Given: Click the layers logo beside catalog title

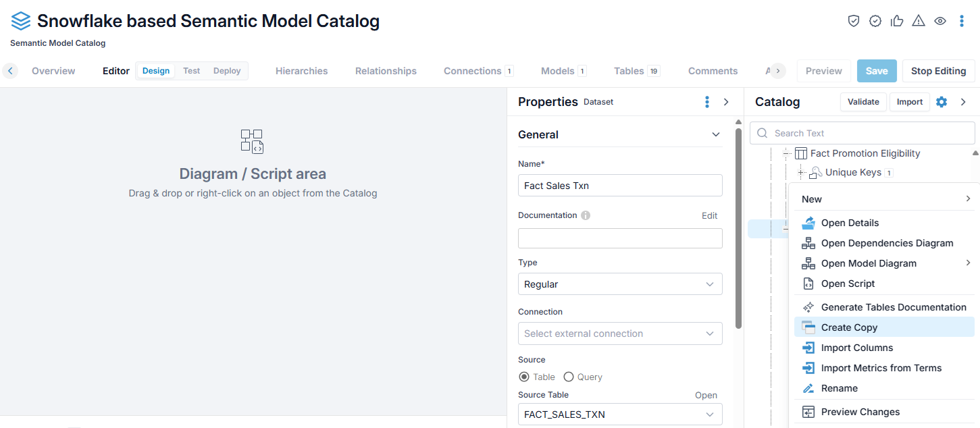Looking at the screenshot, I should coord(21,21).
